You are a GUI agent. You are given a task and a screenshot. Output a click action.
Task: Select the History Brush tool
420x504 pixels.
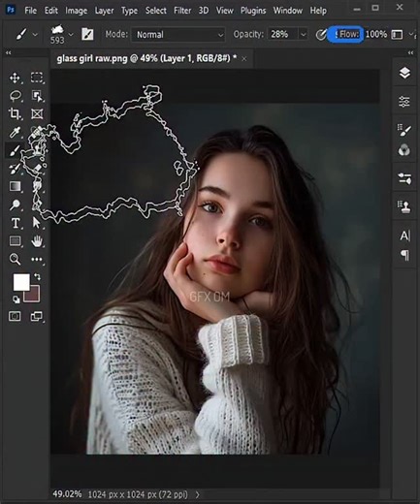tap(15, 169)
